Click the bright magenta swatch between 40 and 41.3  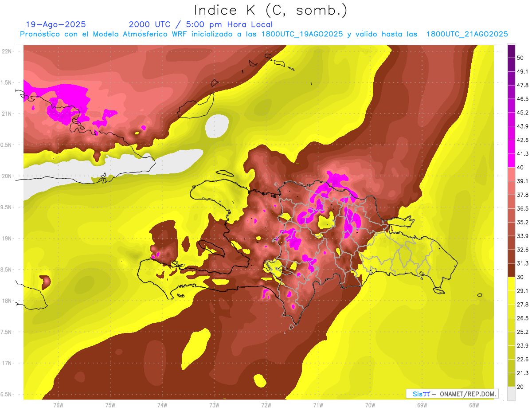pos(511,160)
